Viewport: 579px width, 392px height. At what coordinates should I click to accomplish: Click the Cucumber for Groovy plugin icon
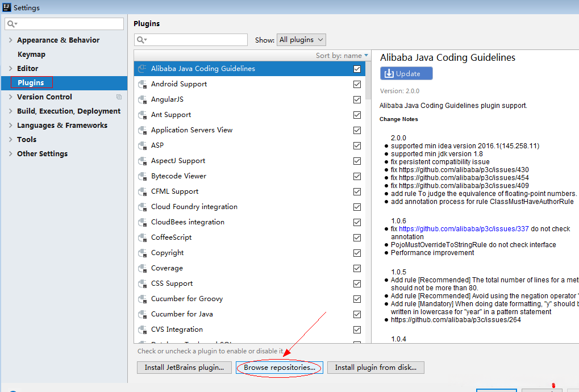pos(142,299)
